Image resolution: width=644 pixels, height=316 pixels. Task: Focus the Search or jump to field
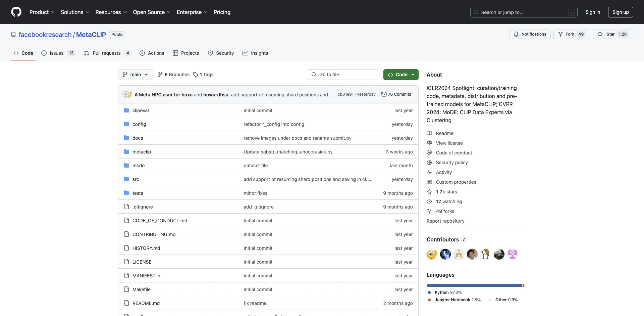(x=524, y=12)
